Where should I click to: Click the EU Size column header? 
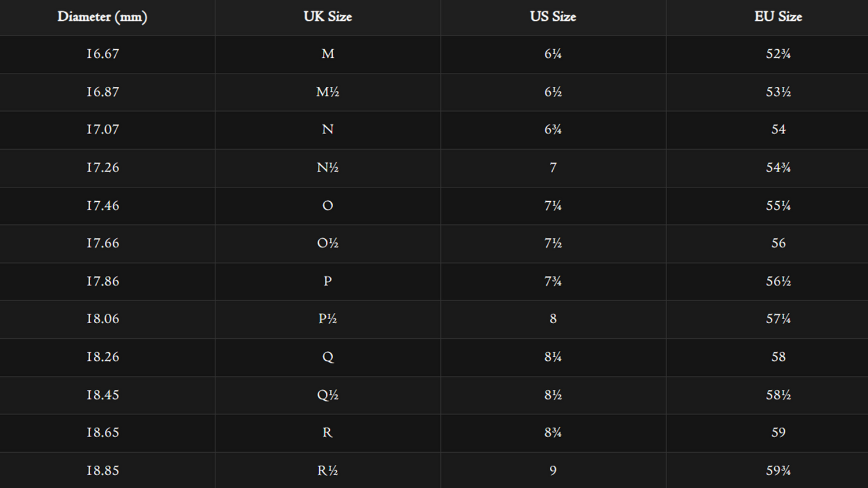point(778,17)
